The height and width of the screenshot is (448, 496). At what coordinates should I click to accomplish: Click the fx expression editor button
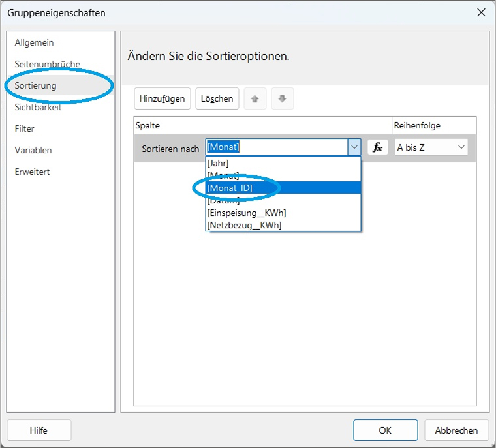(x=377, y=147)
